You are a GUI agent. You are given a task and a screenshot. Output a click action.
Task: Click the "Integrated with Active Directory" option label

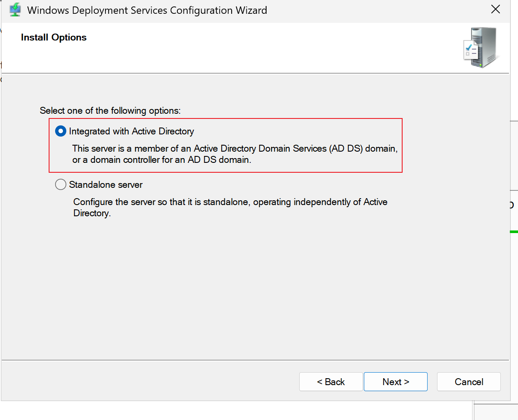[131, 131]
